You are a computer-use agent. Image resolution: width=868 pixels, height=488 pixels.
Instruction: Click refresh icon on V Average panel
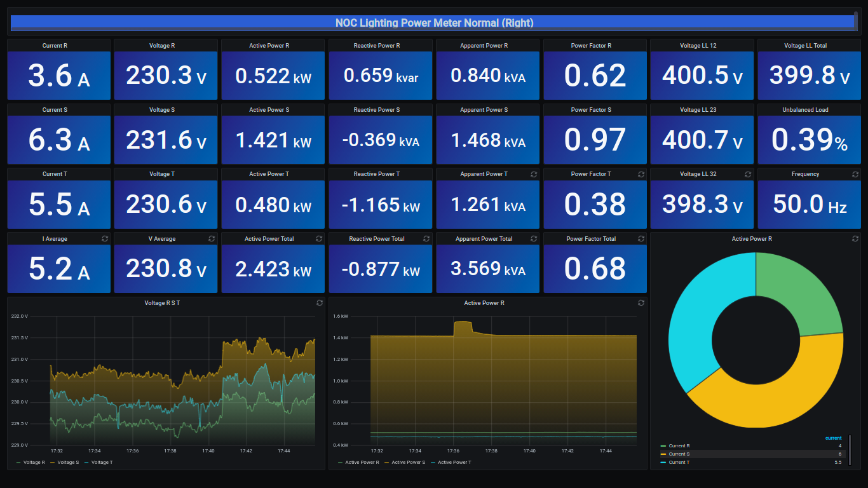click(x=212, y=238)
